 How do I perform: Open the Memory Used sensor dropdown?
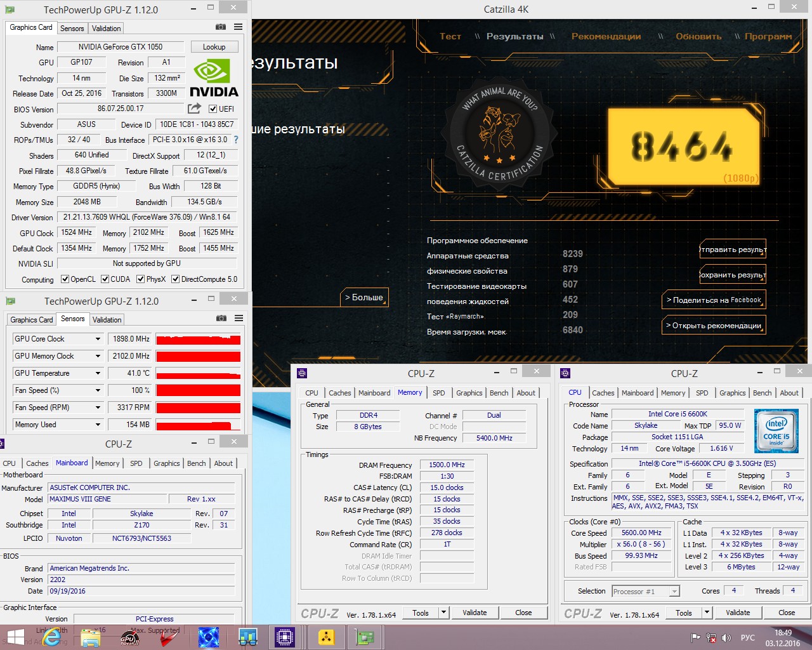pyautogui.click(x=98, y=425)
